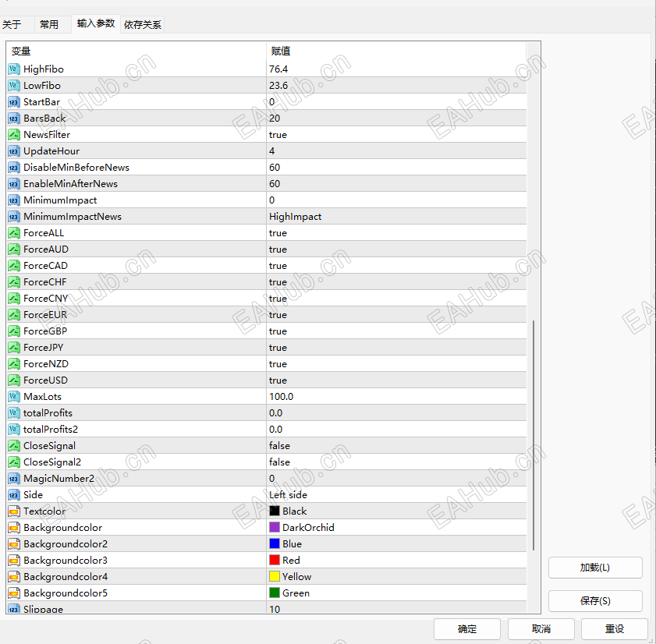This screenshot has height=644, width=656.
Task: Click the parameter list vertical scrollbar thumb
Action: pos(534,435)
